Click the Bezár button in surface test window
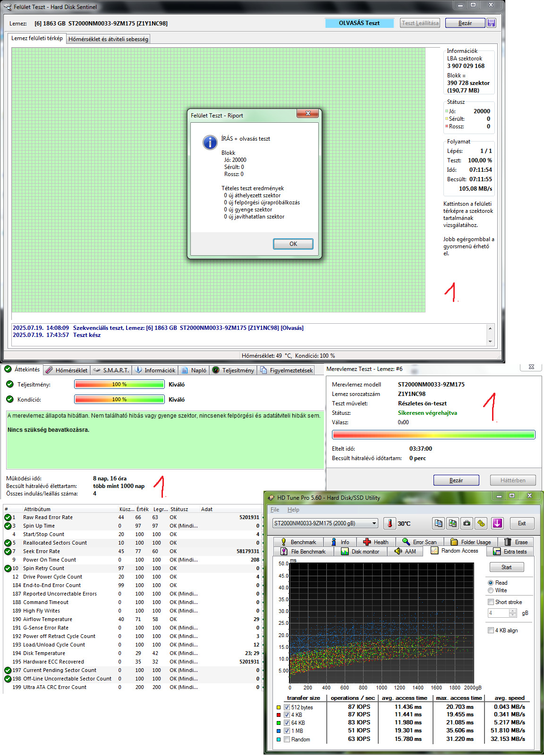The height and width of the screenshot is (756, 544). pos(465,23)
